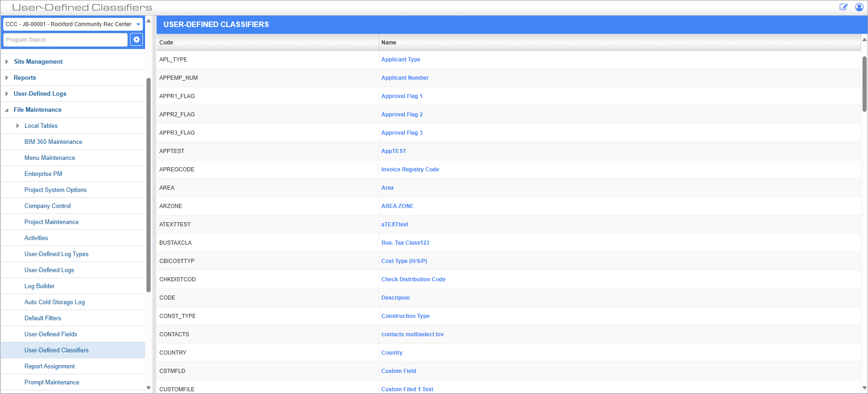Open Check Distribution Code link
The image size is (868, 394).
click(413, 279)
